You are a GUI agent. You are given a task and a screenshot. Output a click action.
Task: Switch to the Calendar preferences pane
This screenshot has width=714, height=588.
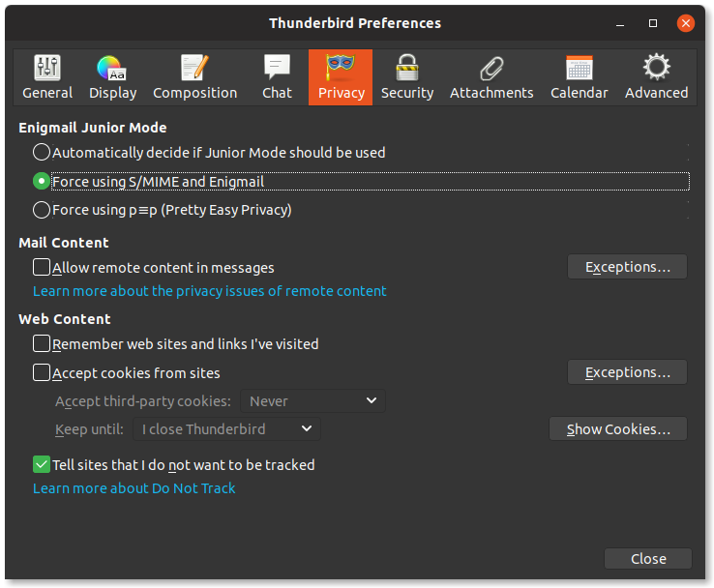(579, 77)
